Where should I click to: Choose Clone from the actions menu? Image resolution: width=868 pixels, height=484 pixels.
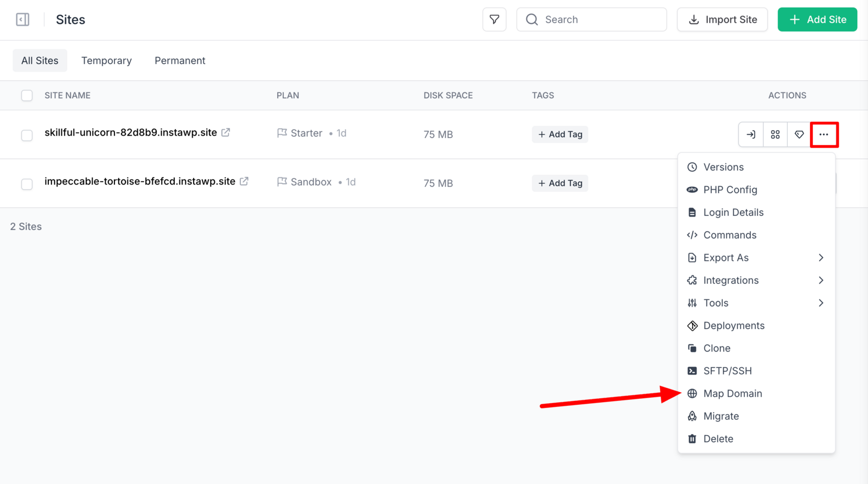pyautogui.click(x=756, y=348)
